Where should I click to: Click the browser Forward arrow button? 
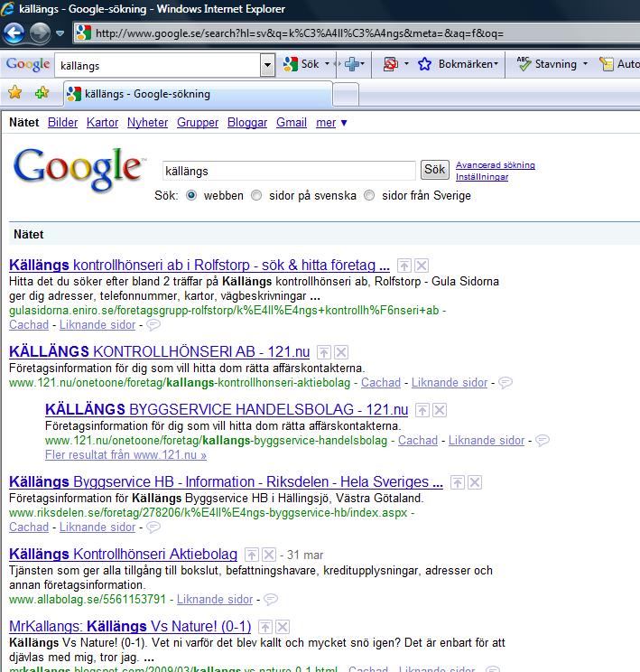[x=40, y=33]
